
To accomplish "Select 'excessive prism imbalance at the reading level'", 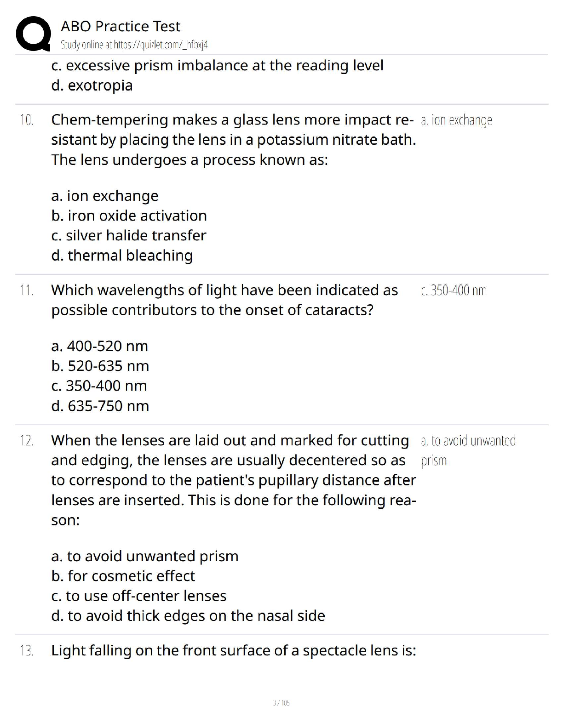I will pyautogui.click(x=217, y=66).
